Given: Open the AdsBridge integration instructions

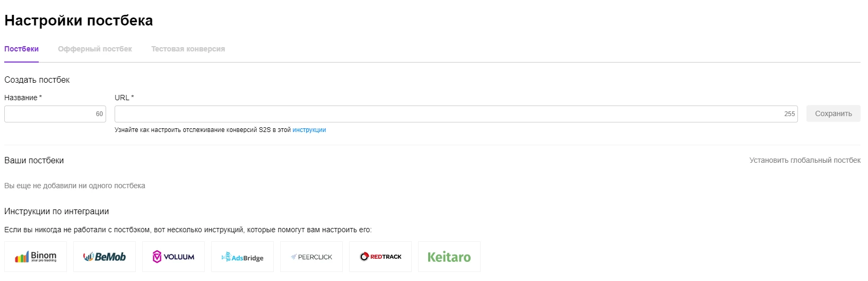Looking at the screenshot, I should (x=242, y=257).
